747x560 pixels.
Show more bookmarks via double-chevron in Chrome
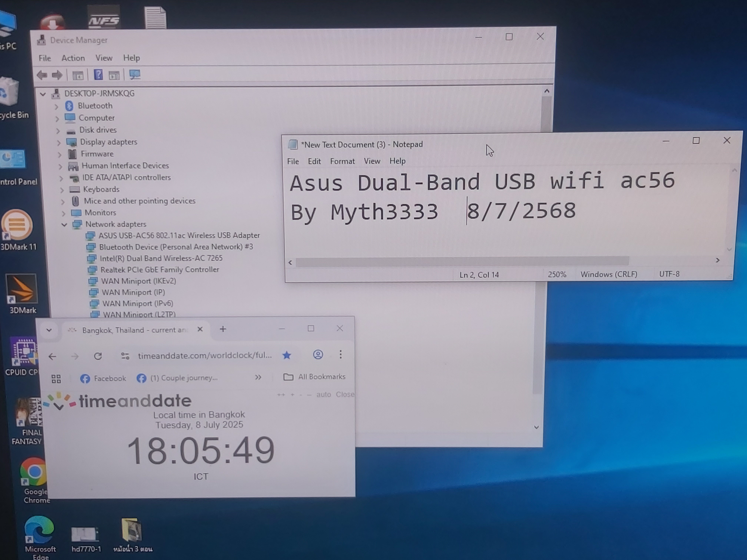[258, 377]
